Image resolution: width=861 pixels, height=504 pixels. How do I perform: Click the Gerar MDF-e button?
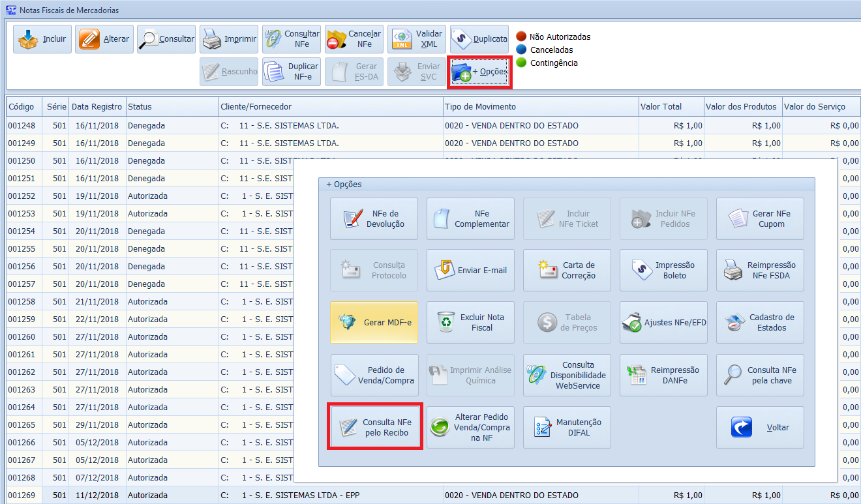click(x=374, y=323)
